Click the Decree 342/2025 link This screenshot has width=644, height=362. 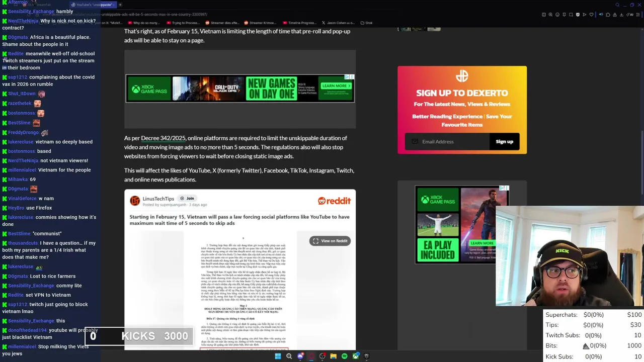pyautogui.click(x=163, y=138)
